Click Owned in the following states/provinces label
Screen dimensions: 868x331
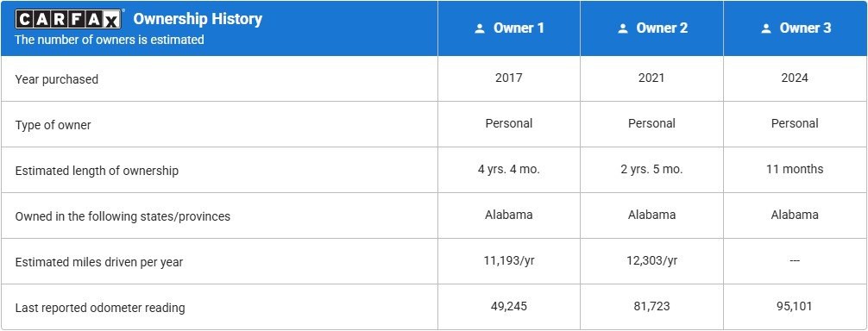123,216
